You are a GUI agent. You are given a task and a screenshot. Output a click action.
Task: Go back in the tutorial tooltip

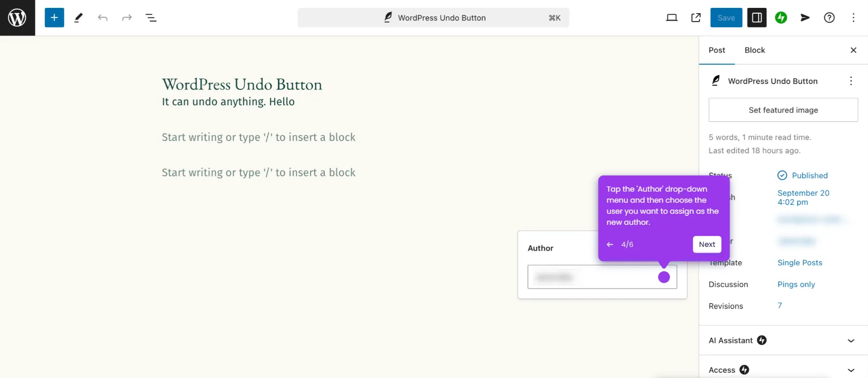tap(610, 244)
